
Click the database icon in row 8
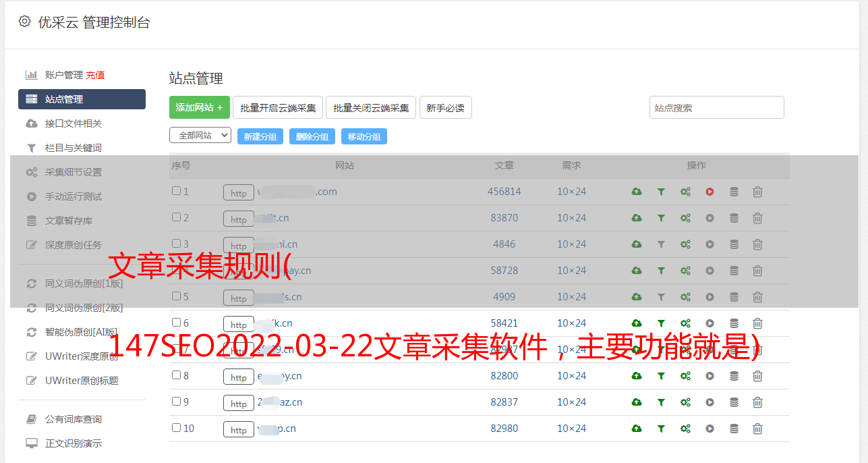[x=734, y=376]
